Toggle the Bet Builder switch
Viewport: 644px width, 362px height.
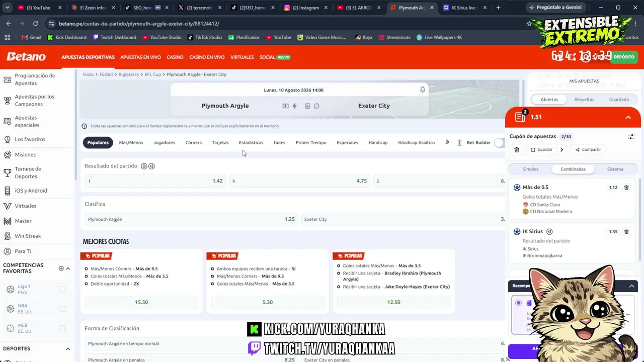tap(499, 143)
